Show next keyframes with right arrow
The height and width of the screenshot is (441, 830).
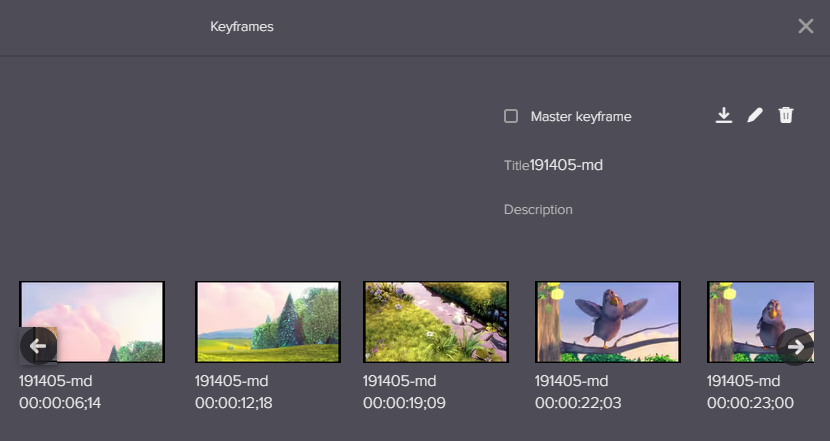click(795, 347)
